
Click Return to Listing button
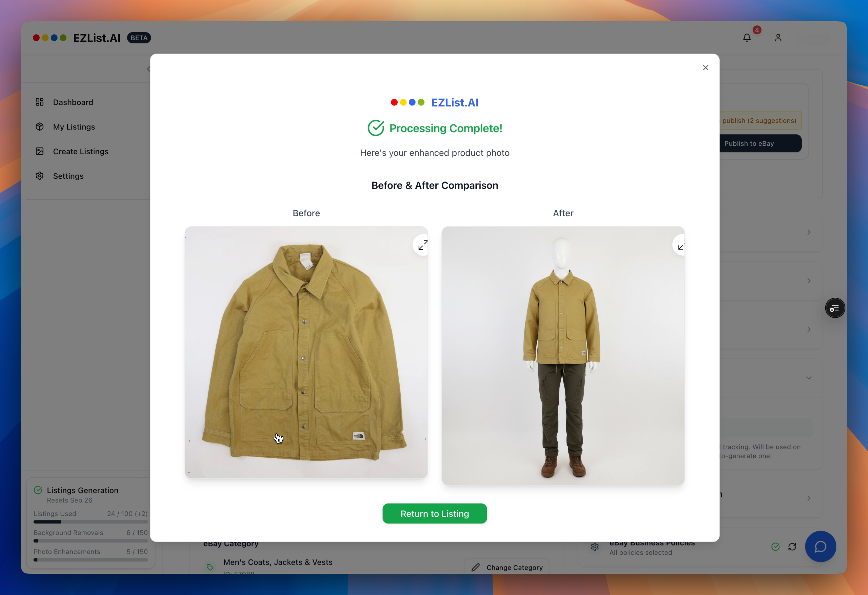pos(434,513)
